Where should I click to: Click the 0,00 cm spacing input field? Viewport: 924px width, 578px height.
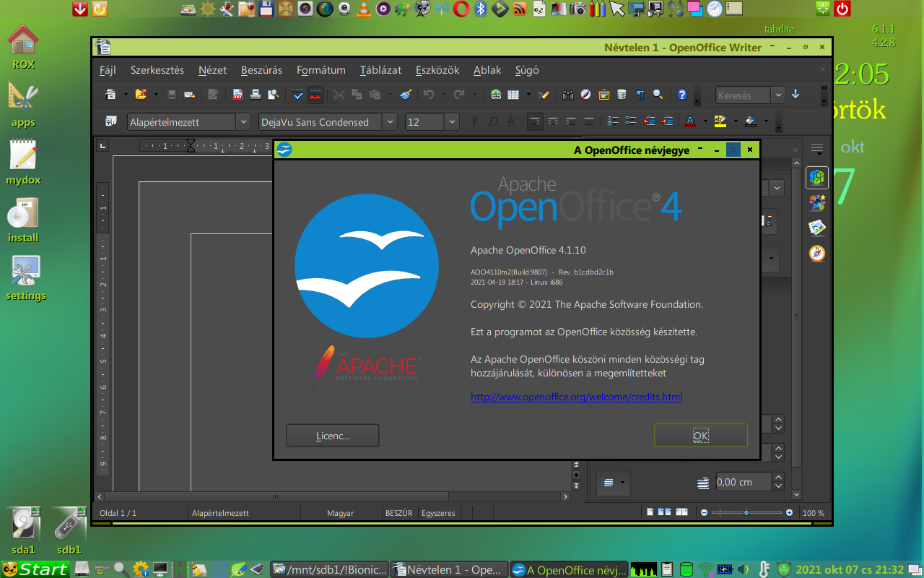tap(743, 482)
